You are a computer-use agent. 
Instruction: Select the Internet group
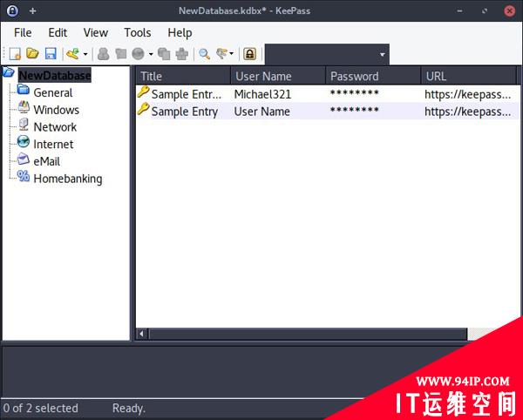pos(53,145)
